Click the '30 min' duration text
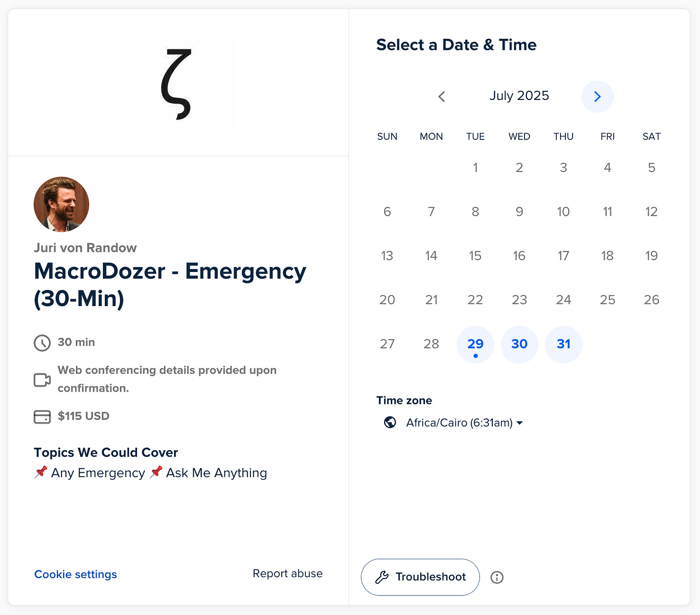This screenshot has width=700, height=615. click(x=76, y=342)
